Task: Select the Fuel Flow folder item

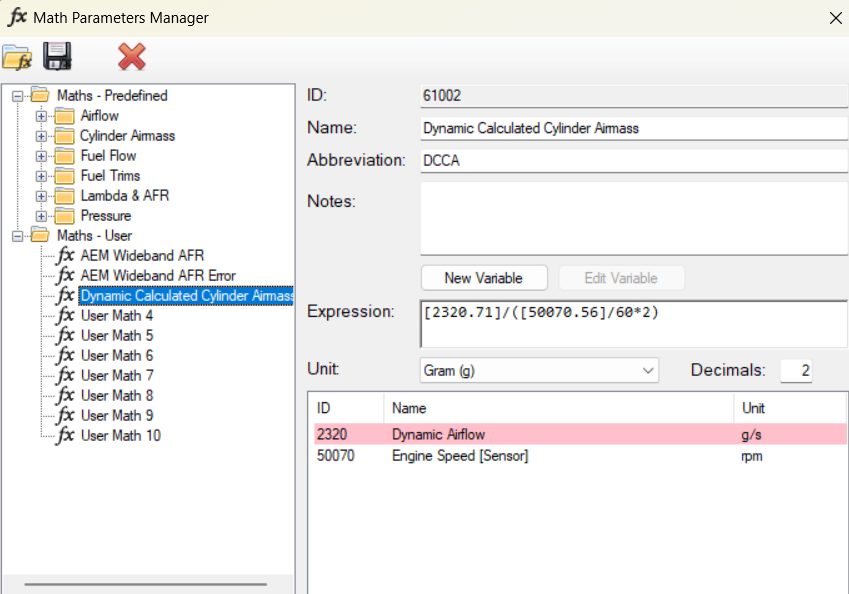Action: 108,156
